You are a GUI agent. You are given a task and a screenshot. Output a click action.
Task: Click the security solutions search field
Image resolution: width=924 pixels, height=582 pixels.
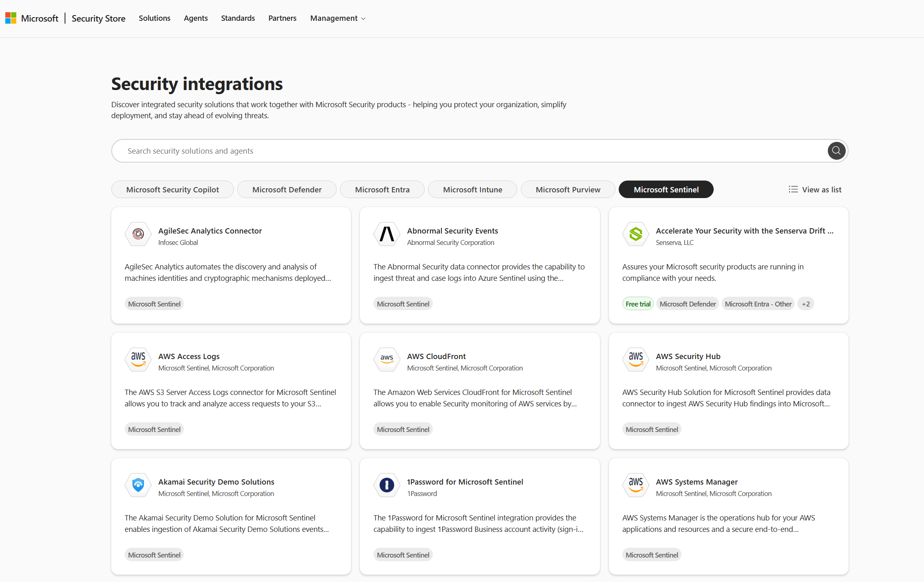tap(448, 150)
